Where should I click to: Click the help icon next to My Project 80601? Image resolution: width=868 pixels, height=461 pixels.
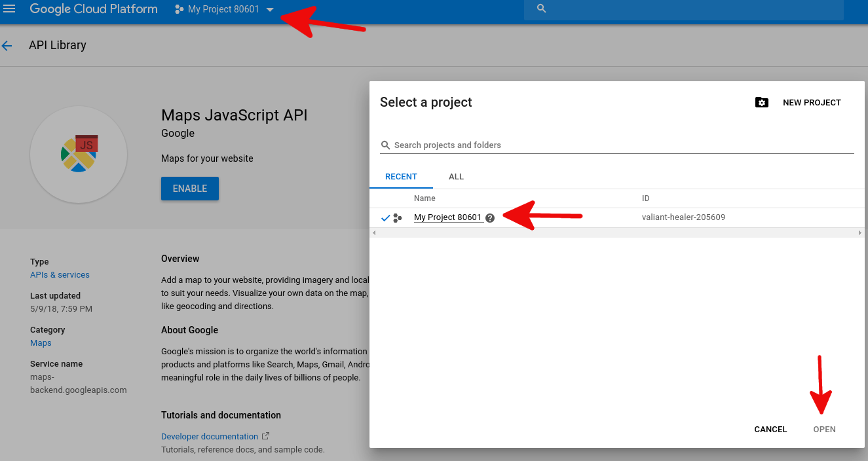tap(490, 218)
